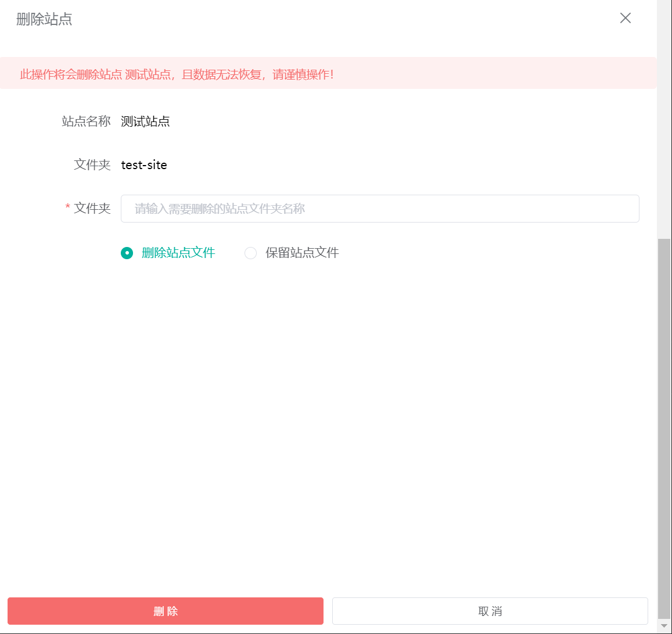Click the 站点名称 field label

[x=86, y=121]
